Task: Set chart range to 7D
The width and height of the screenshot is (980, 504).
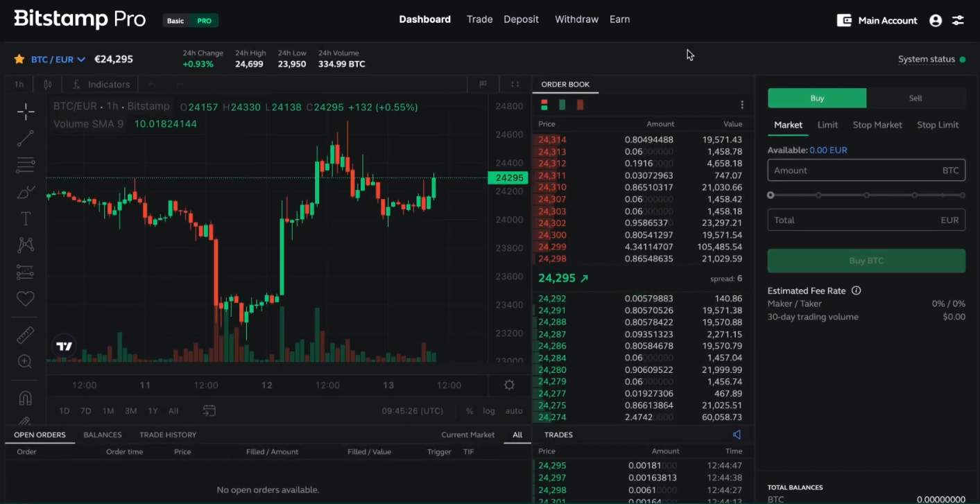Action: pyautogui.click(x=86, y=411)
